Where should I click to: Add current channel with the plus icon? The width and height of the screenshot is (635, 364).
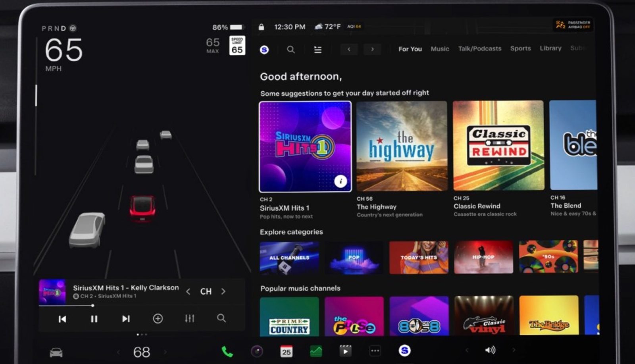158,318
